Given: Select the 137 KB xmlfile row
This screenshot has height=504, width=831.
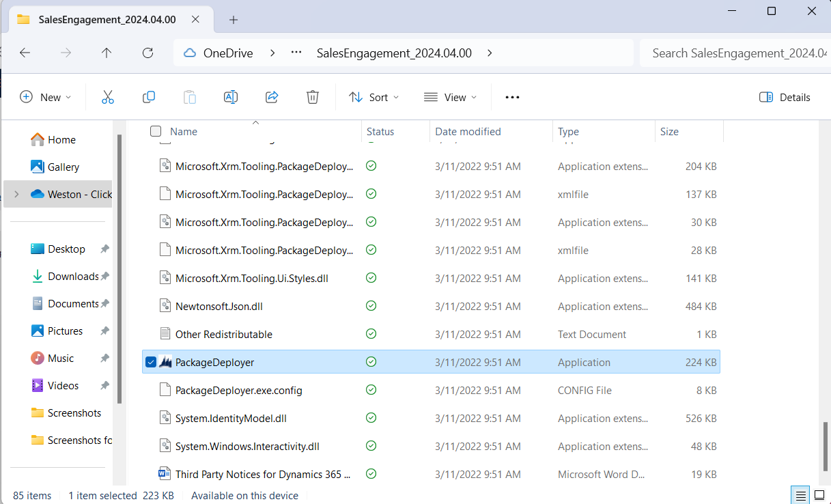Looking at the screenshot, I should pyautogui.click(x=431, y=194).
